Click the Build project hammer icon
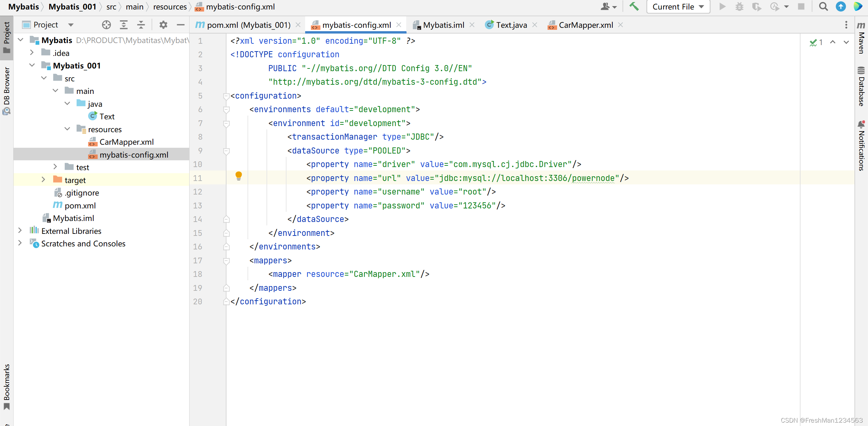 click(x=633, y=6)
